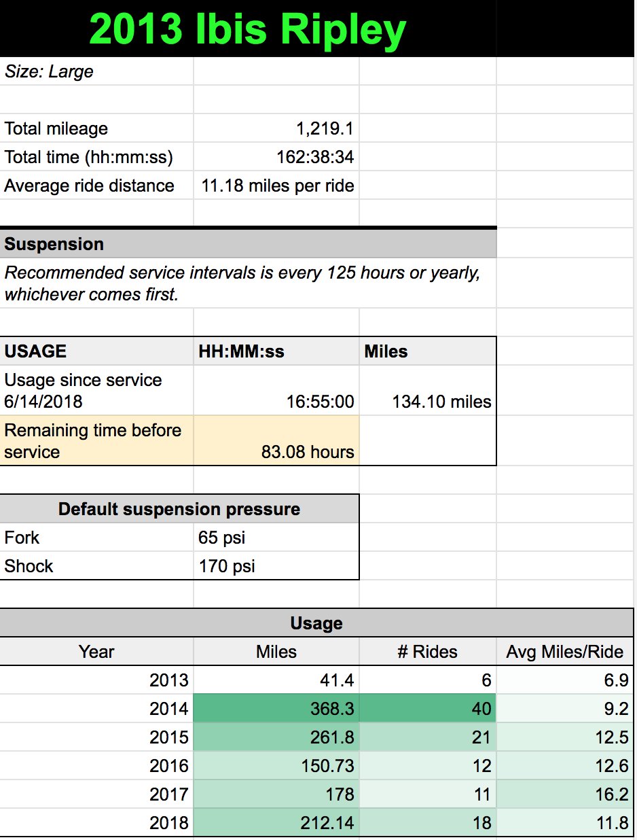Click the "HH:MM:ss" column header
The image size is (637, 840).
point(276,351)
